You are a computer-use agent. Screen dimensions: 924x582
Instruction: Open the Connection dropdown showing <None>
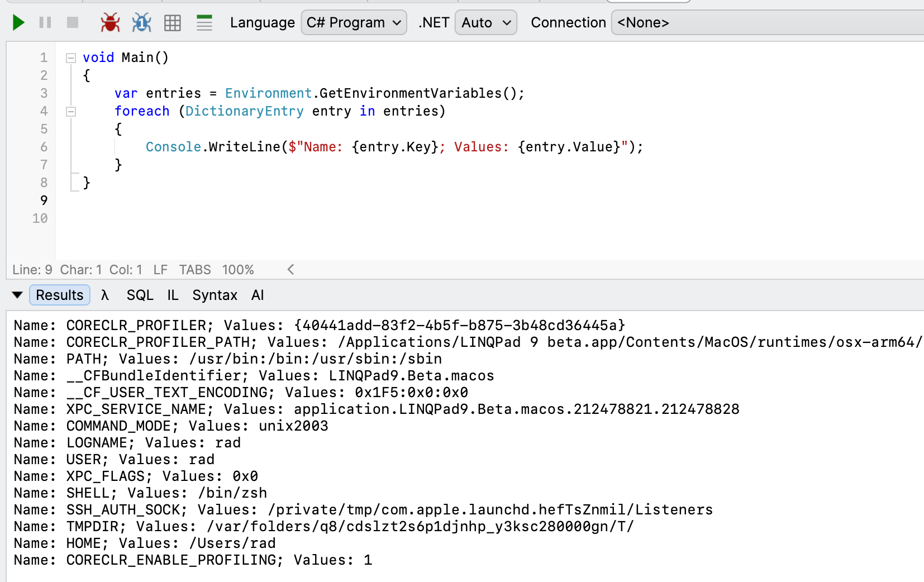(765, 23)
